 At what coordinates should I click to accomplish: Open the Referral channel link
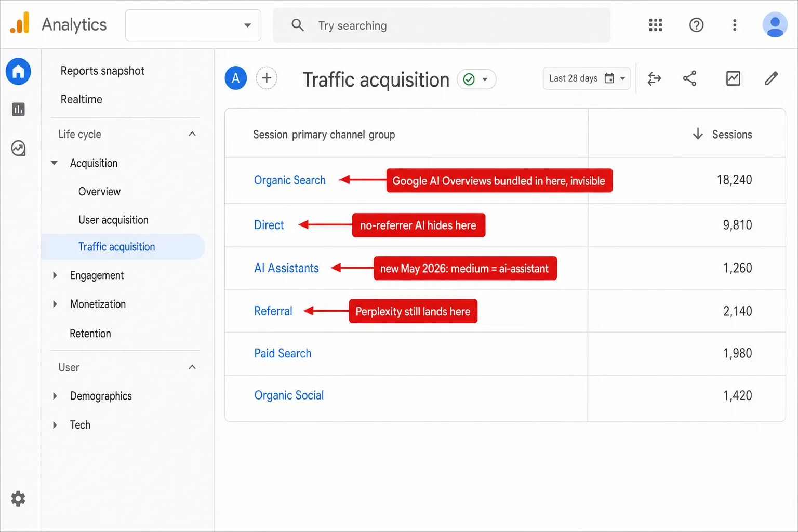coord(273,311)
